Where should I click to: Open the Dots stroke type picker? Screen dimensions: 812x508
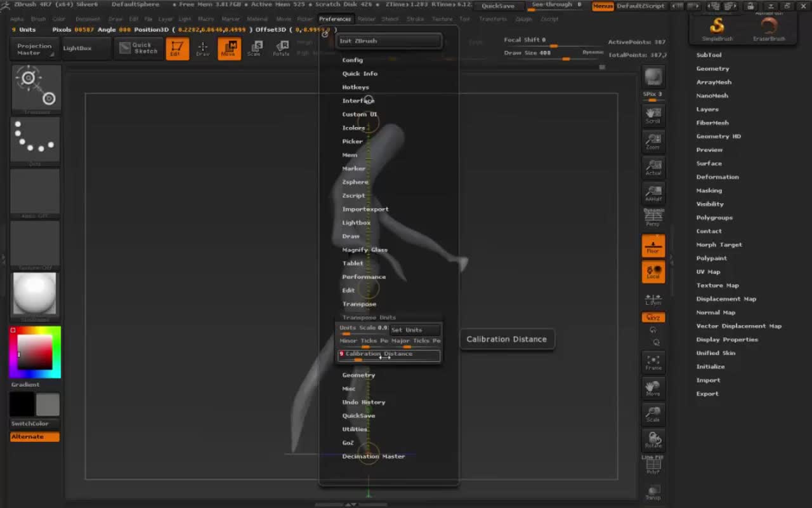pyautogui.click(x=36, y=141)
